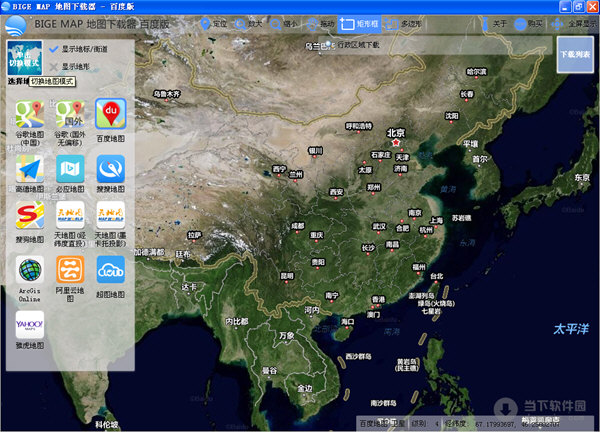Select the 多边形 polygon selection tool
600x432 pixels.
click(x=403, y=24)
